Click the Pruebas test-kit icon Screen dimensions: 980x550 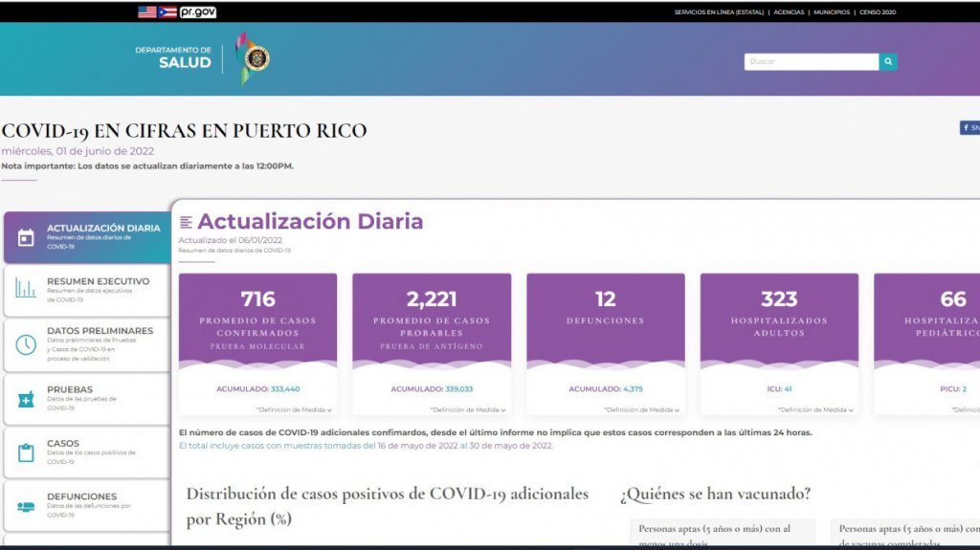pos(26,399)
